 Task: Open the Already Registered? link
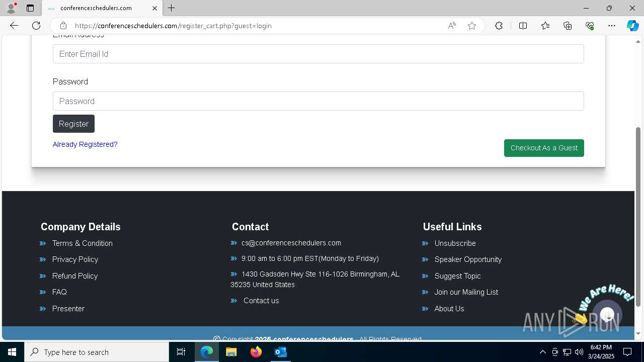(x=85, y=144)
